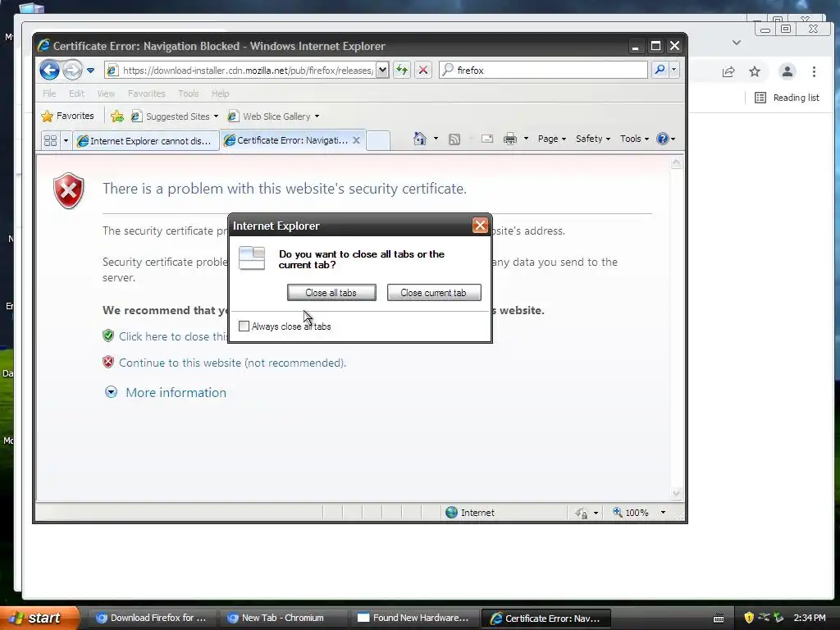Open the search provider dropdown arrow
This screenshot has width=840, height=630.
pos(674,70)
